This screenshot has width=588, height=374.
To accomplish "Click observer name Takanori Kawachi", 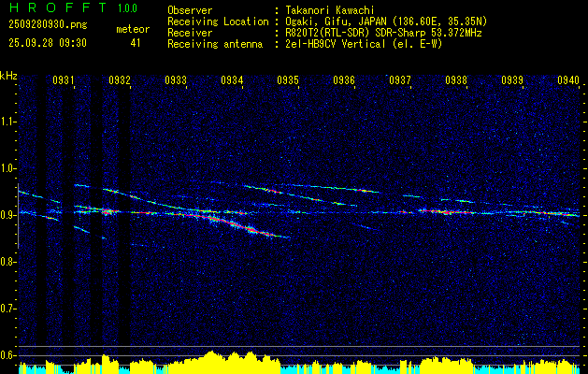I will click(330, 10).
